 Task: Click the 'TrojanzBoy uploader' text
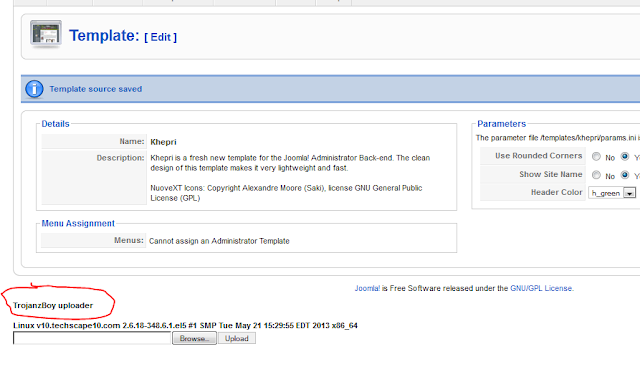tap(53, 305)
